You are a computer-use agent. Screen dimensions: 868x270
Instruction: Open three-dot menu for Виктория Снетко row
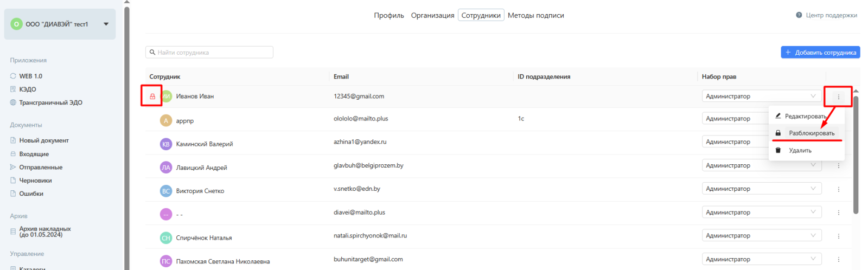[x=838, y=189]
